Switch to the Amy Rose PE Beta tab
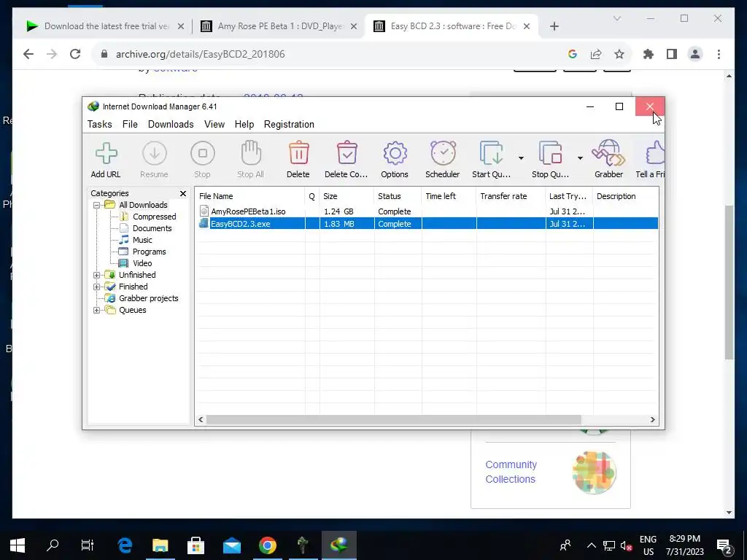This screenshot has width=747, height=560. point(279,26)
